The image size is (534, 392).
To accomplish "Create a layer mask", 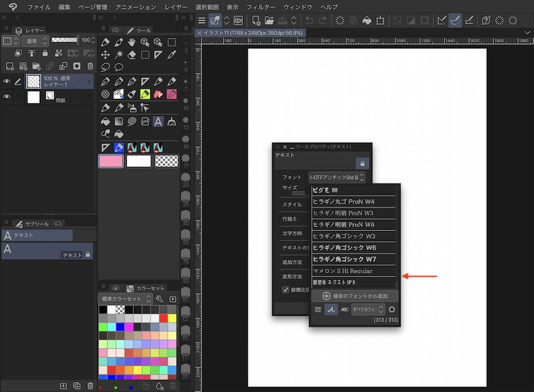I will tap(77, 65).
